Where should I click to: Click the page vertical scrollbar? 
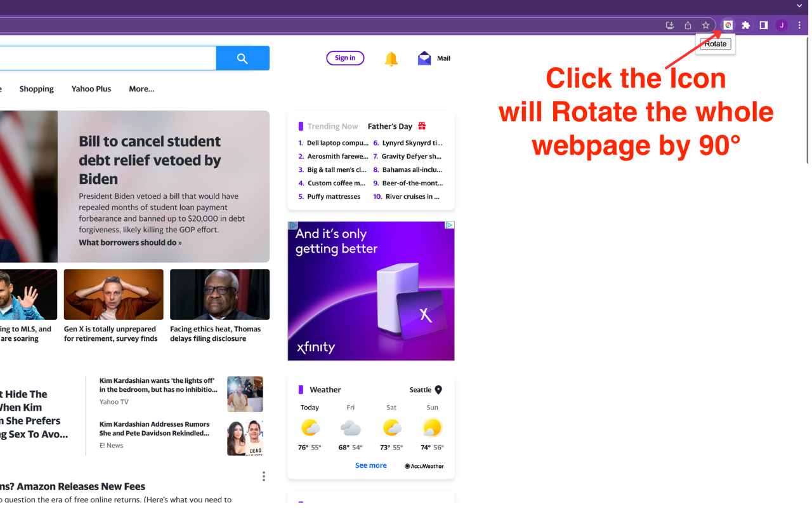[808, 102]
